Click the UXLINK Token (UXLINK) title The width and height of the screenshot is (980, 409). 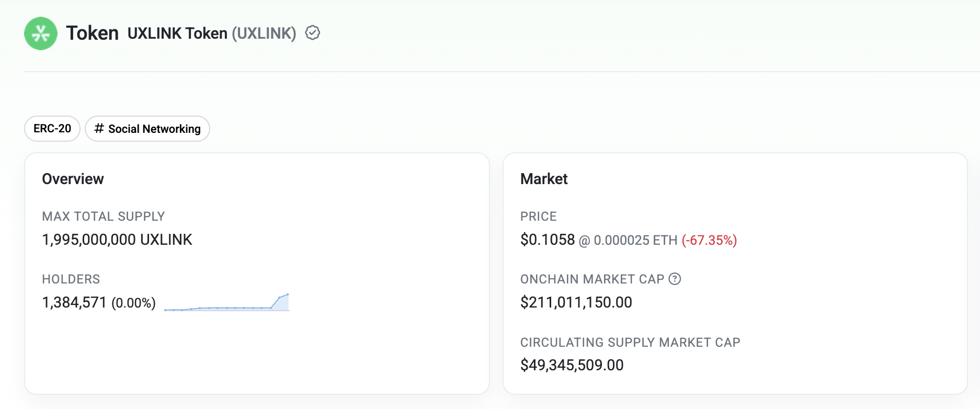coord(211,33)
